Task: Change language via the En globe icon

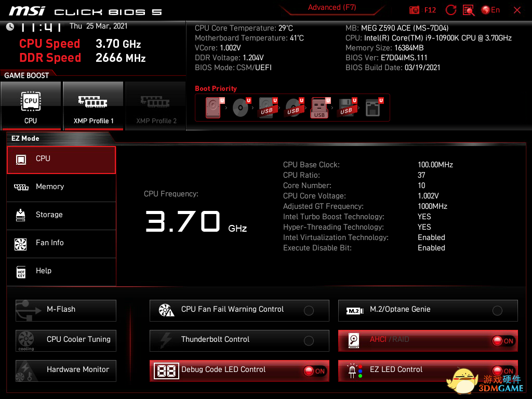Action: [x=490, y=10]
